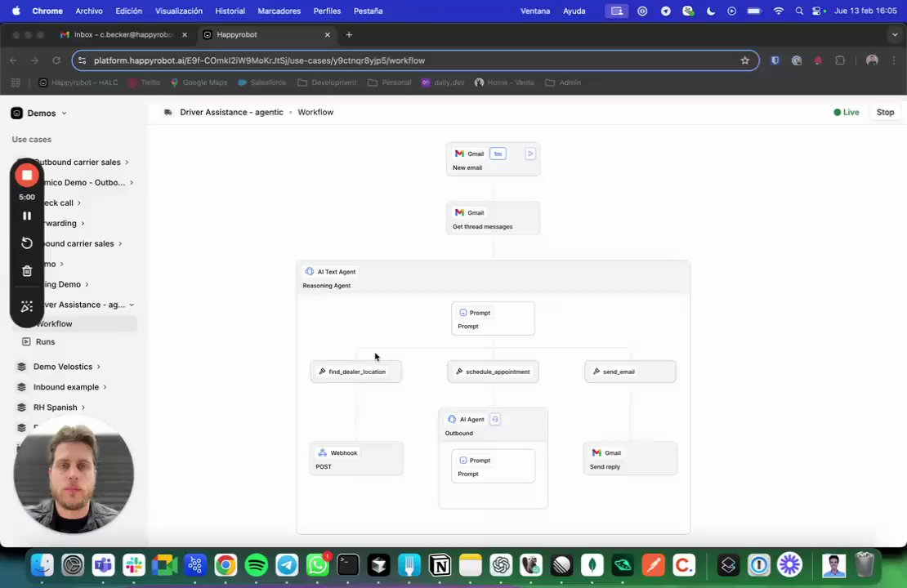Image resolution: width=907 pixels, height=588 pixels.
Task: Click the phone badge icon on AI Agent node
Action: 494,420
